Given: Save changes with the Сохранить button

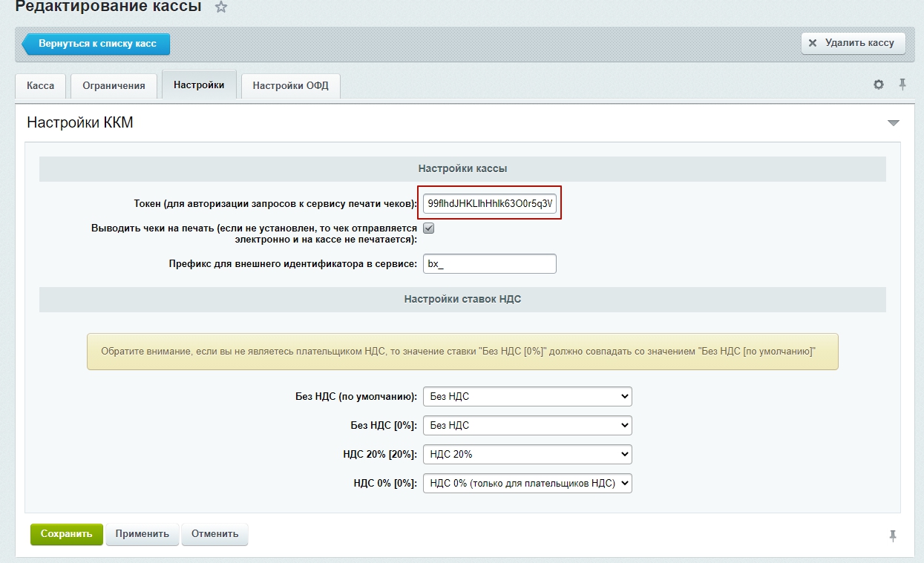Looking at the screenshot, I should pos(67,534).
